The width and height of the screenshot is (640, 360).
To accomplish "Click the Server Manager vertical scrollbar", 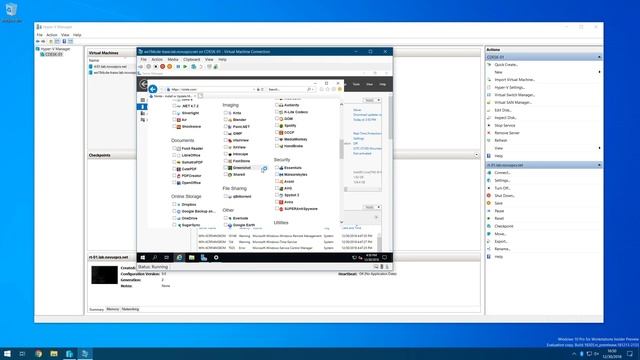I will pos(390,118).
